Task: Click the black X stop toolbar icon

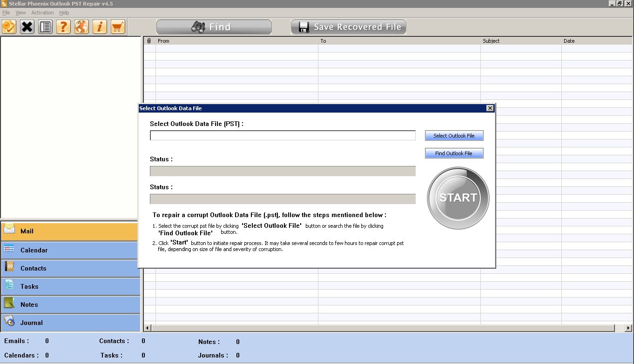Action: click(x=27, y=27)
